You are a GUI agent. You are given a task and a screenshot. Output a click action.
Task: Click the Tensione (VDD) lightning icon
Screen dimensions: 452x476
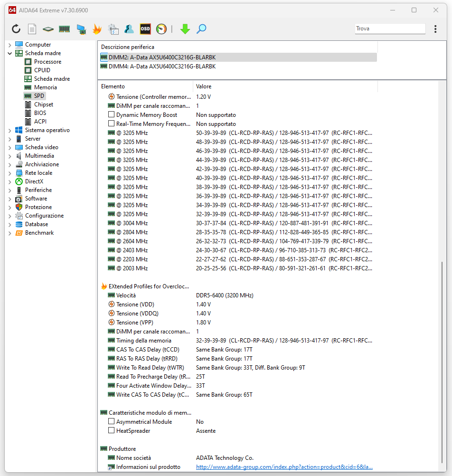[x=111, y=304]
